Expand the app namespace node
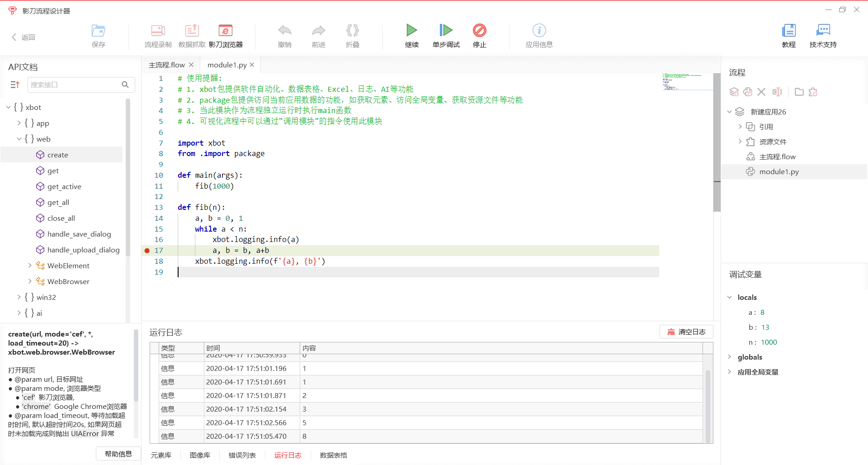 [19, 123]
